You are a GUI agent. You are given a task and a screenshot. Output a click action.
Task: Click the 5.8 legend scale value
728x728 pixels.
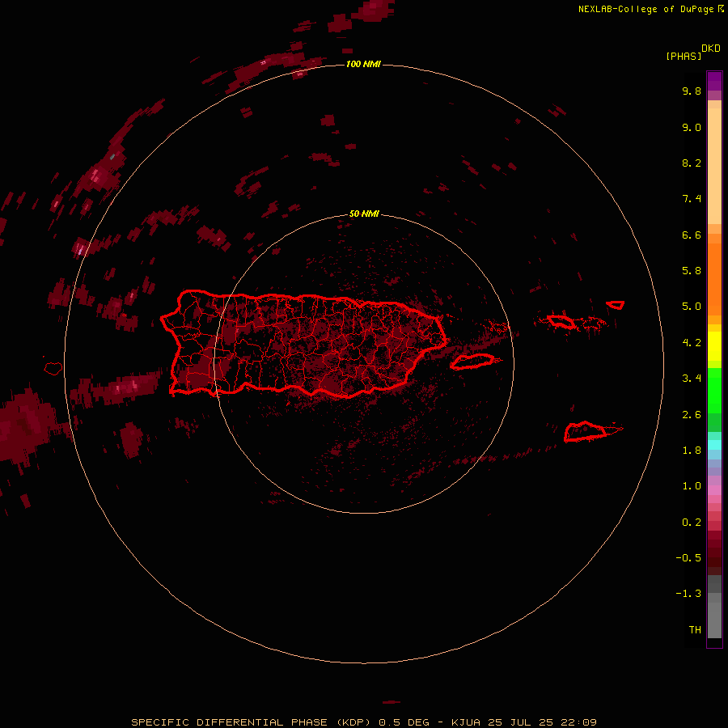click(692, 270)
